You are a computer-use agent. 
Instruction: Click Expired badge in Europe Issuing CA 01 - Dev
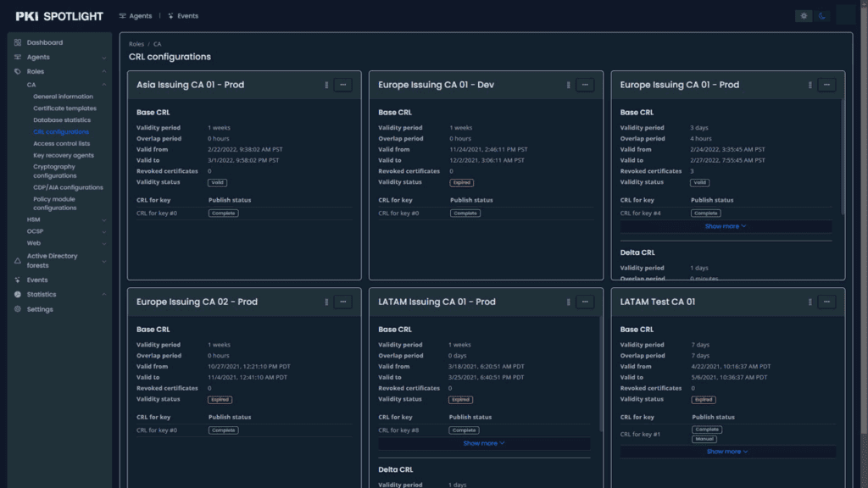pos(462,183)
